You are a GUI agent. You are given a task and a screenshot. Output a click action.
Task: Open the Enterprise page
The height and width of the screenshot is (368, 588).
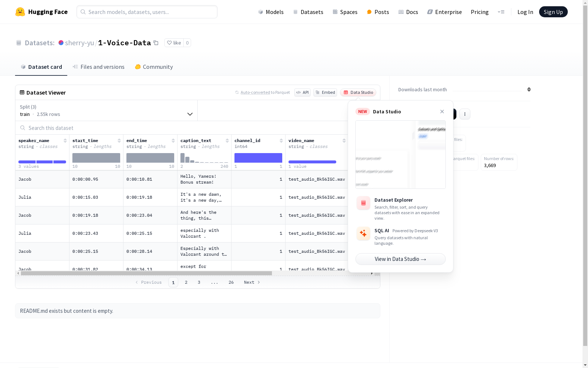click(444, 12)
